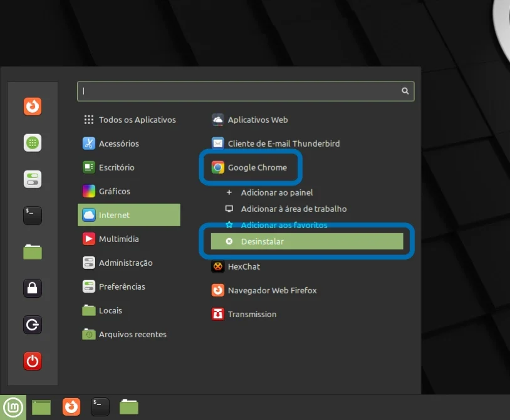Select the Acessórios category
The image size is (510, 420).
(129, 144)
